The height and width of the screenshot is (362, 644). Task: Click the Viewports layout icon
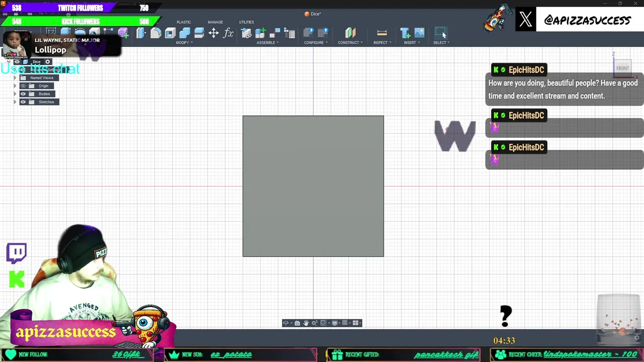pos(355,323)
